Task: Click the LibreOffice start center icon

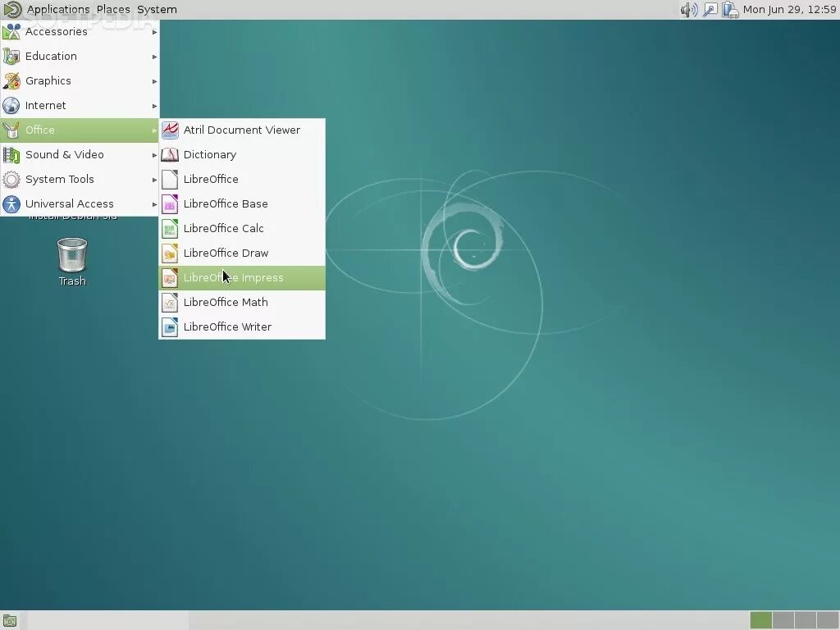Action: pyautogui.click(x=170, y=180)
